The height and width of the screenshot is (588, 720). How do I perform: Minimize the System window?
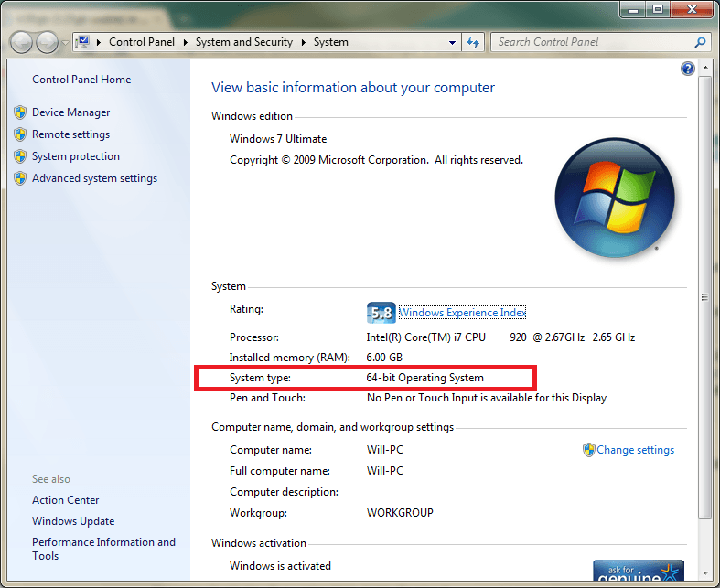click(x=633, y=10)
